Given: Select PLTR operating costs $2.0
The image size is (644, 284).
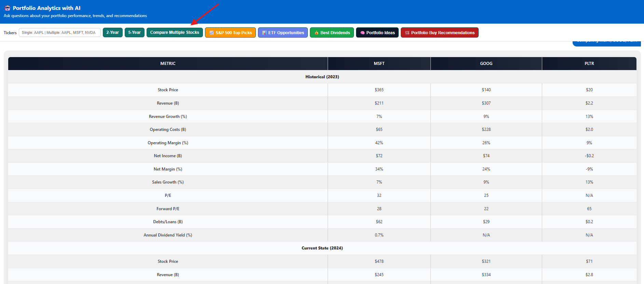Looking at the screenshot, I should pyautogui.click(x=589, y=130).
